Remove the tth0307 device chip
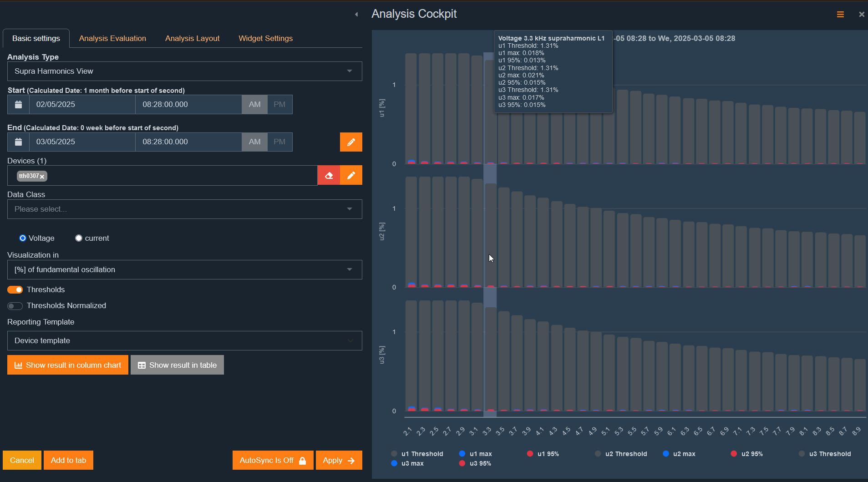This screenshot has width=868, height=482. [x=42, y=176]
